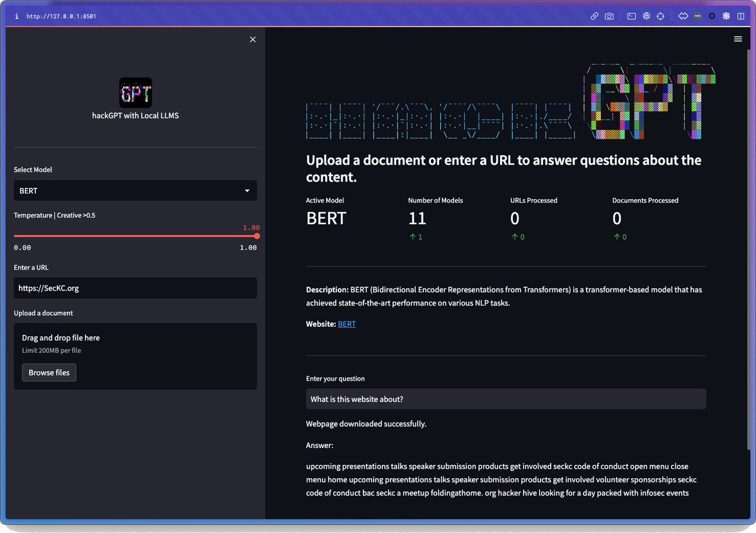Click the 'Webpage downloaded successfully.' message
This screenshot has height=533, width=756.
(x=366, y=423)
